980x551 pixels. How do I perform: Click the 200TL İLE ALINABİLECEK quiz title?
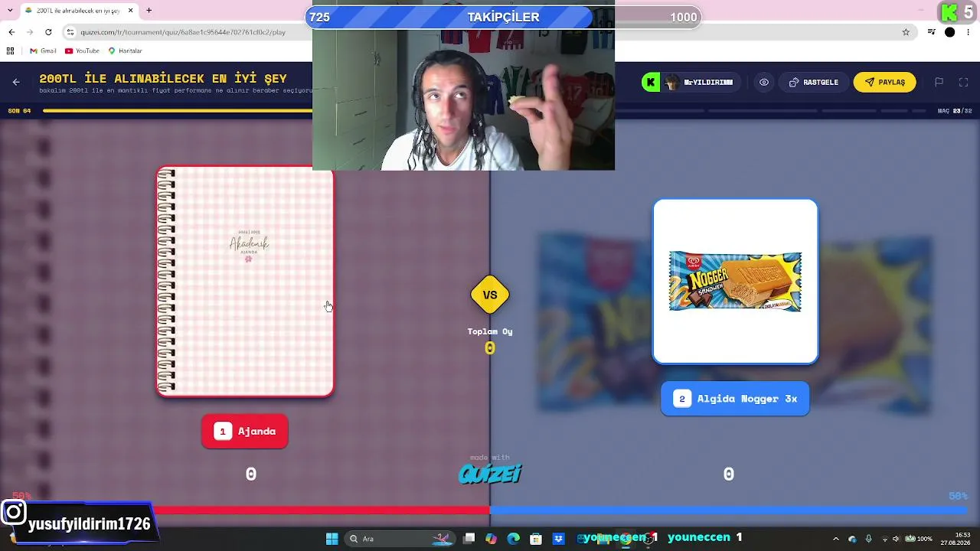(163, 78)
